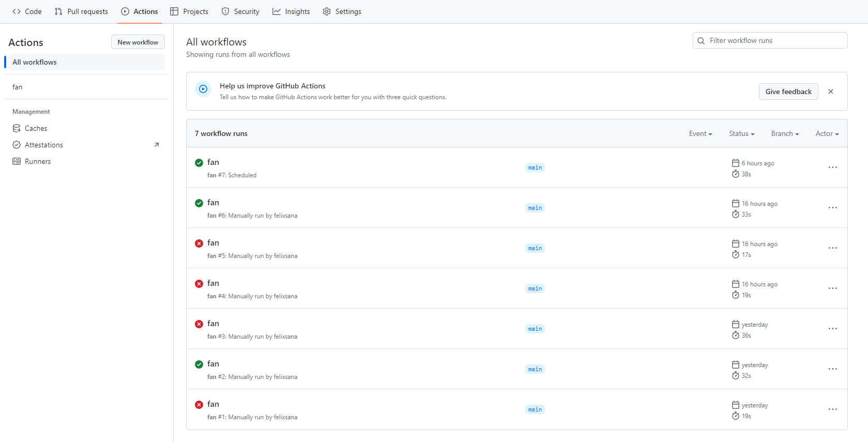
Task: Click stopwatch icon beside 32s duration
Action: (x=736, y=375)
